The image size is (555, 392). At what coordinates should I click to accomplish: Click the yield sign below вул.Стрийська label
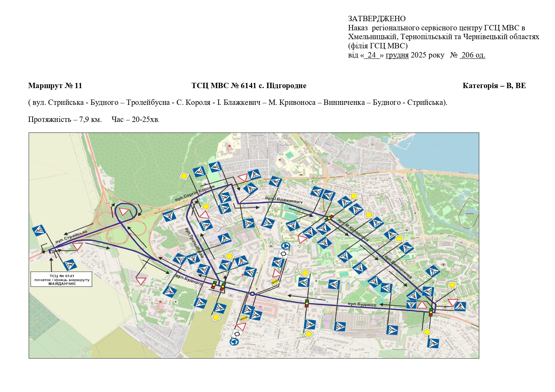[77, 246]
